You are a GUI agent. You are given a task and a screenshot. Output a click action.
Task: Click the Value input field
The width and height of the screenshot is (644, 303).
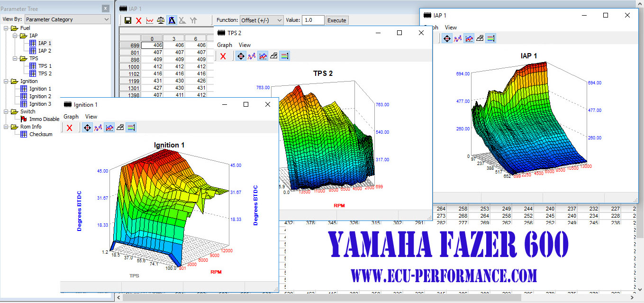tap(313, 20)
